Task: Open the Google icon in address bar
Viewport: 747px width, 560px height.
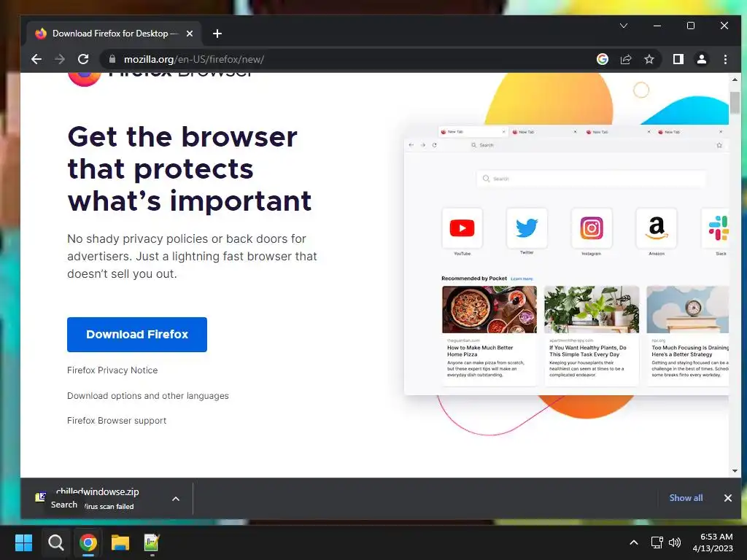Action: [x=602, y=59]
